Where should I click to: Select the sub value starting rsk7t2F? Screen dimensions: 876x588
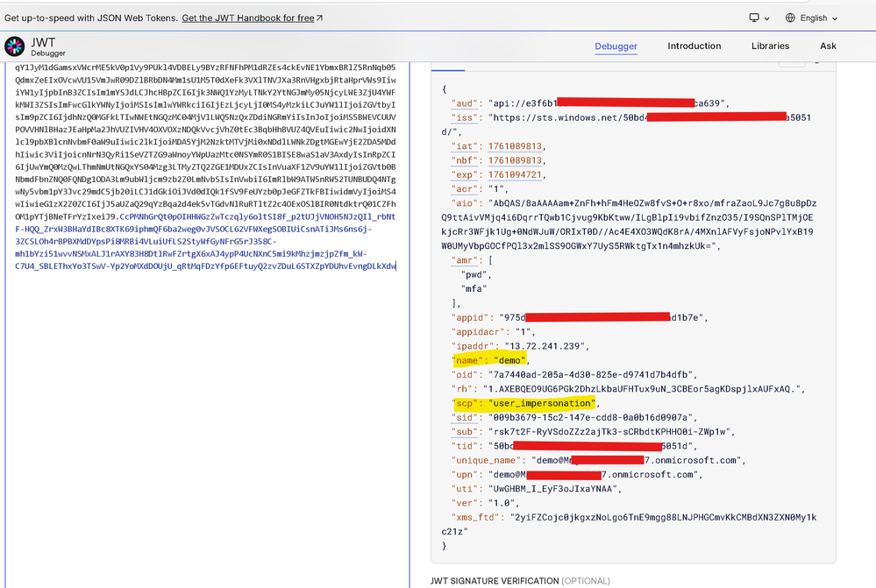pyautogui.click(x=609, y=432)
